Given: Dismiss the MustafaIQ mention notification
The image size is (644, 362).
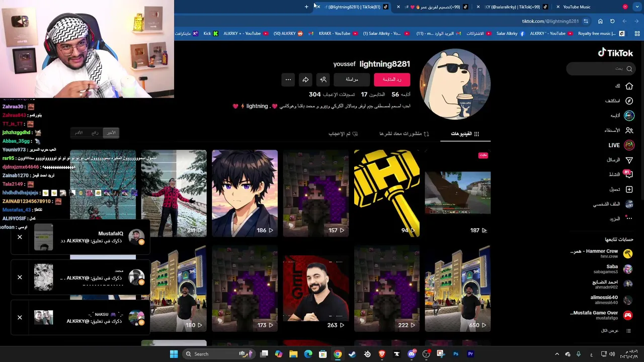Looking at the screenshot, I should (20, 237).
